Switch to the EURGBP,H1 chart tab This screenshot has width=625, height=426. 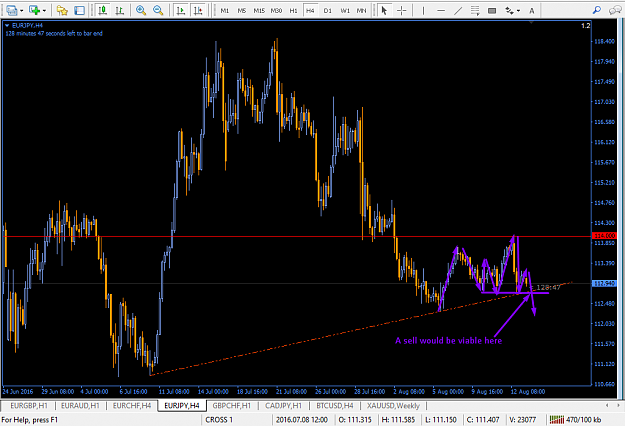coord(29,406)
